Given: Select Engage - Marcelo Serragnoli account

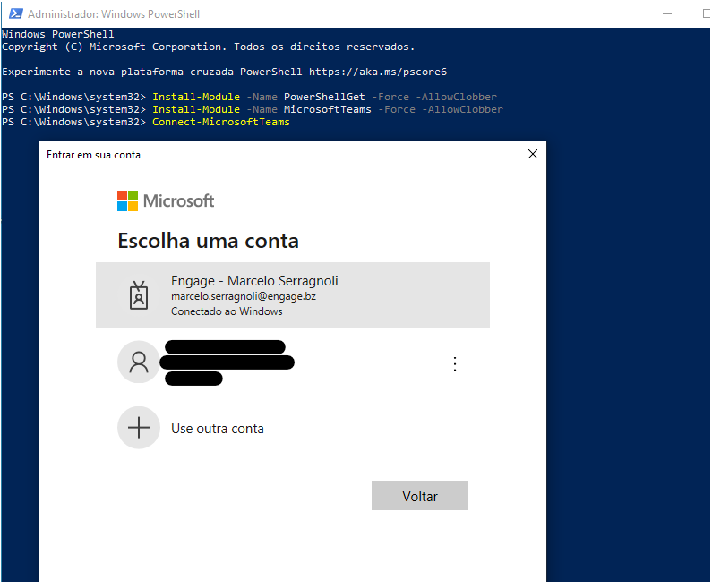Looking at the screenshot, I should (293, 295).
